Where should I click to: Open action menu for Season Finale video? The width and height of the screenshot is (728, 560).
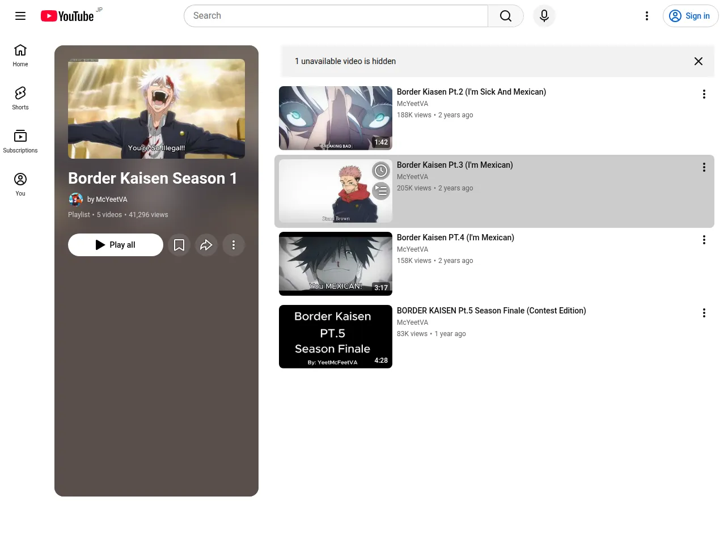[704, 313]
